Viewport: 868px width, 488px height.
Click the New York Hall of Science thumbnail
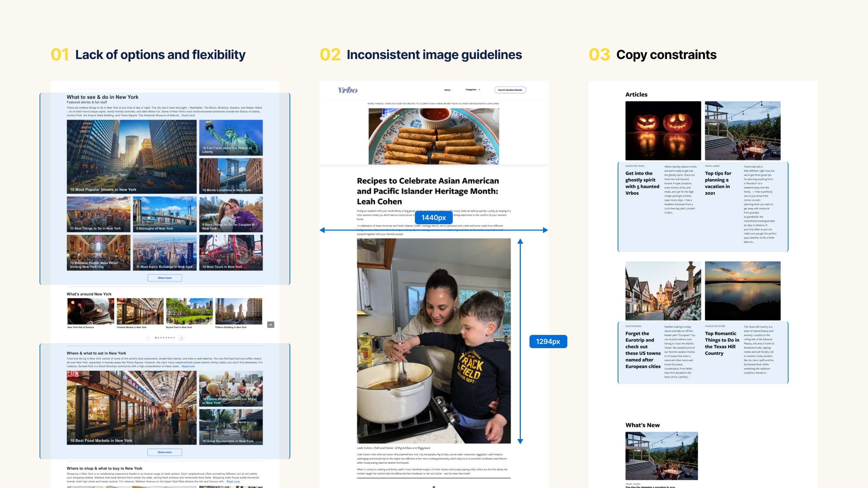pyautogui.click(x=91, y=311)
